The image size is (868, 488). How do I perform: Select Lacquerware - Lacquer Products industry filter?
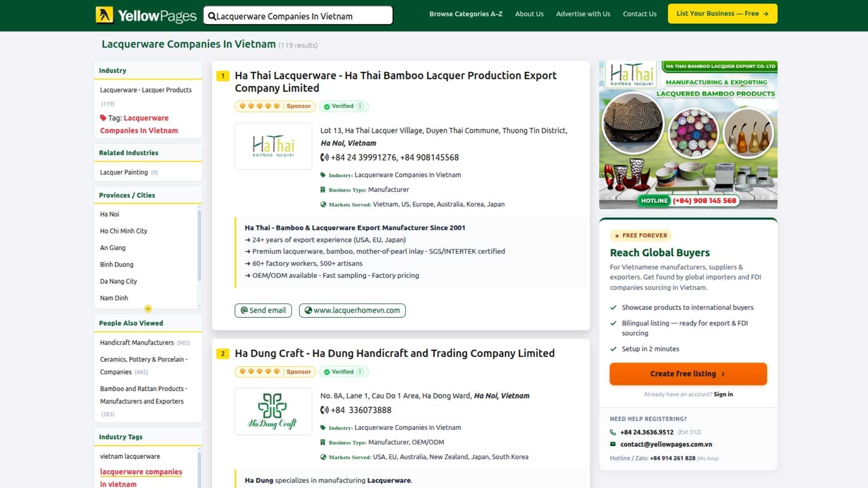(x=146, y=90)
